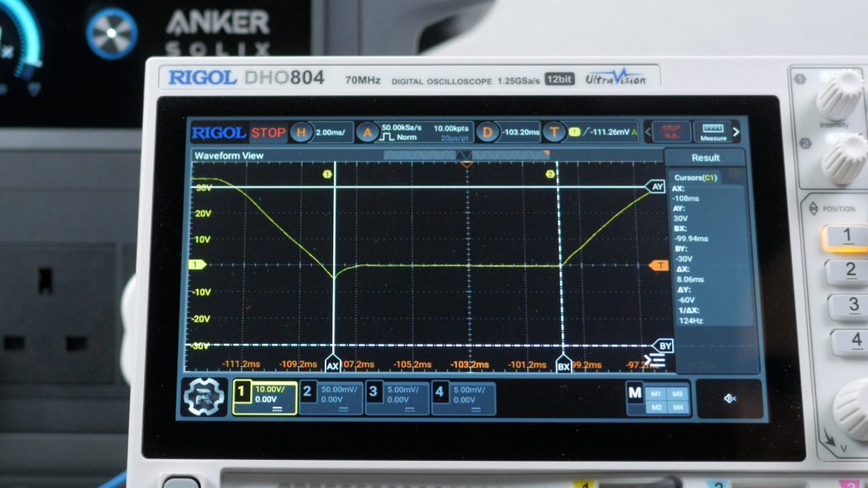The width and height of the screenshot is (868, 488).
Task: Tap the orange D delay icon
Action: pyautogui.click(x=487, y=132)
